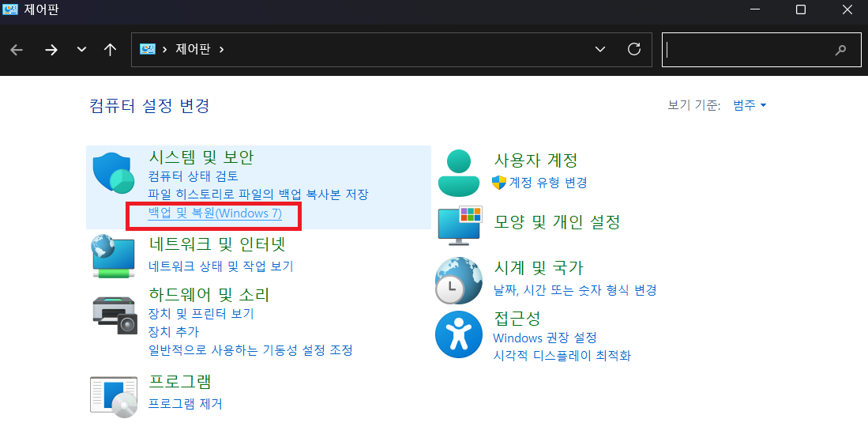868x438 pixels.
Task: Click the Windows 권장 설정 link
Action: tap(545, 338)
